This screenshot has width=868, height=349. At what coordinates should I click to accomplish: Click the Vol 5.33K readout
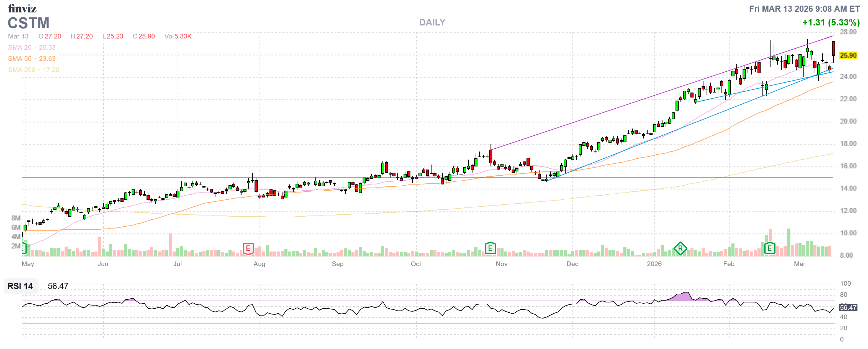coord(178,36)
